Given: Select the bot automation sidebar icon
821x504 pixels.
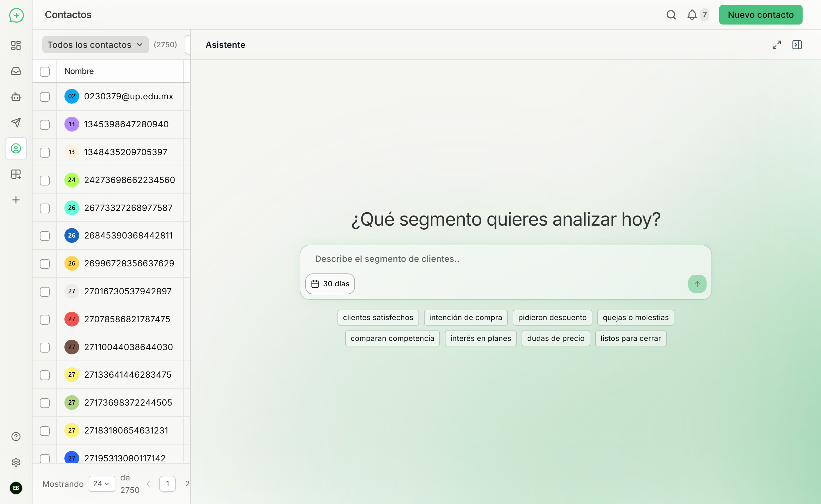Looking at the screenshot, I should (x=16, y=97).
